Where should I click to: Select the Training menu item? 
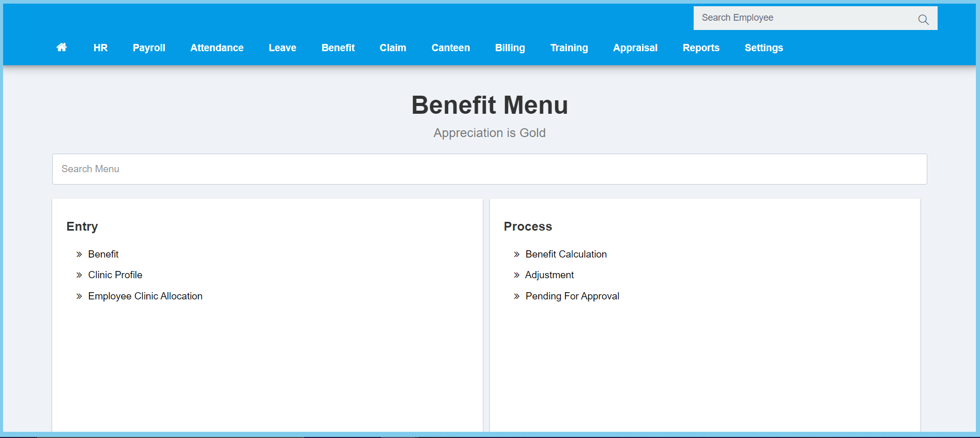pos(569,48)
